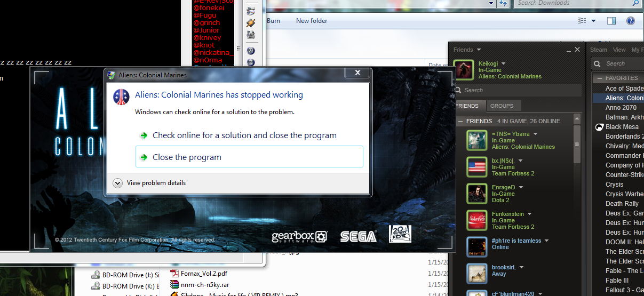Screen dimensions: 644x296
Task: Click =TNS= Ybarra's avatar
Action: (476, 140)
